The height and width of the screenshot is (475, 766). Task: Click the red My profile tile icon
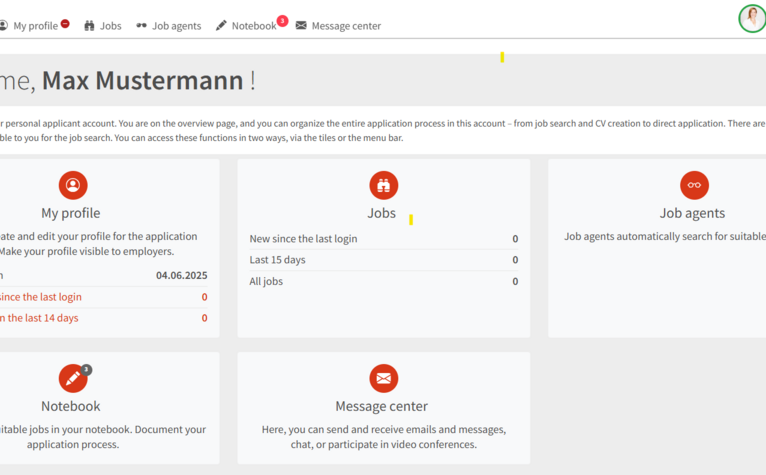[73, 185]
